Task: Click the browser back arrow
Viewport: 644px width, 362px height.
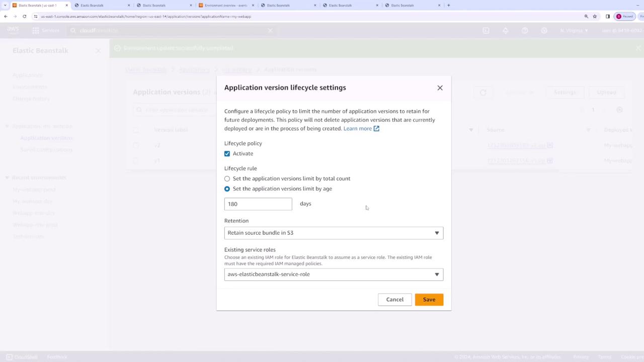Action: pos(6,17)
